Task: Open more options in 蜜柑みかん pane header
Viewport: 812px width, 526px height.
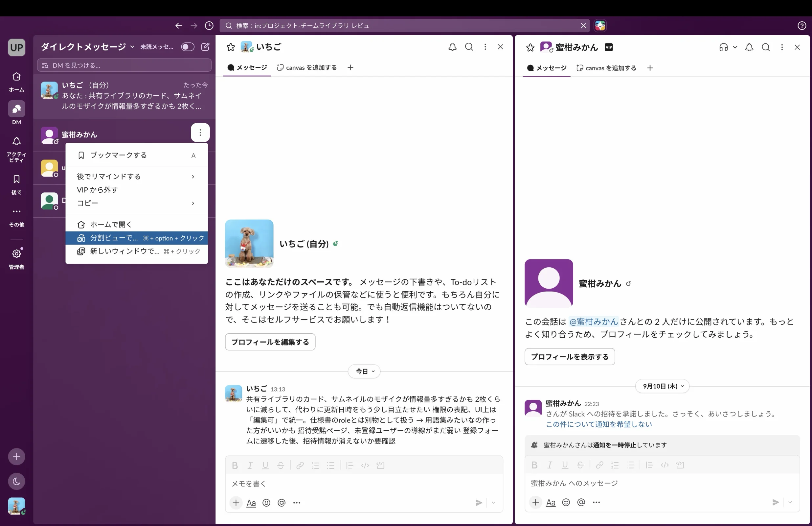Action: [x=782, y=47]
